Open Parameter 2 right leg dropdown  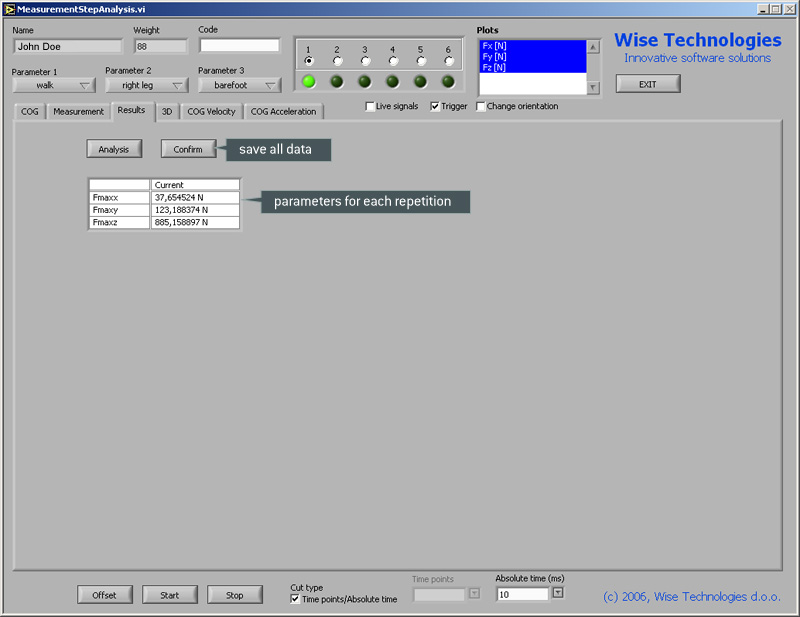(x=147, y=85)
